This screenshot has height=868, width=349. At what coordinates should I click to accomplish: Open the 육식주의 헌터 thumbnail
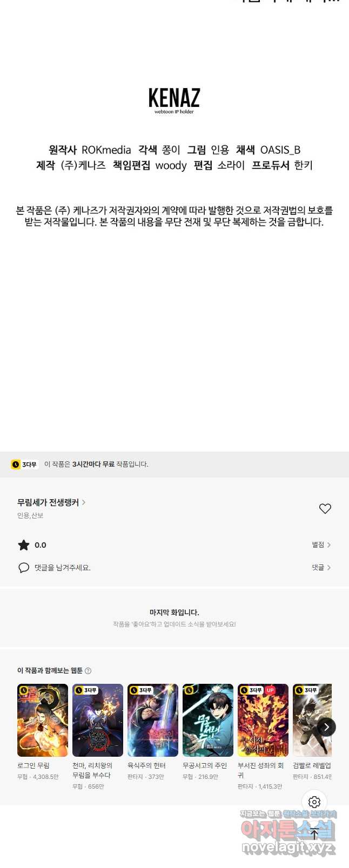pos(153,720)
